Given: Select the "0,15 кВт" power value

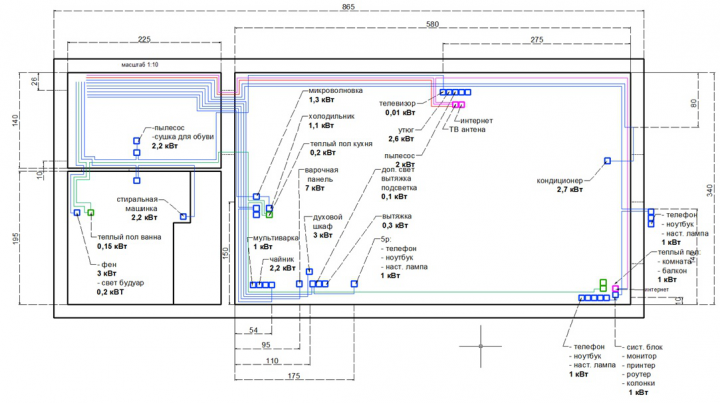Looking at the screenshot, I should click(x=112, y=246).
